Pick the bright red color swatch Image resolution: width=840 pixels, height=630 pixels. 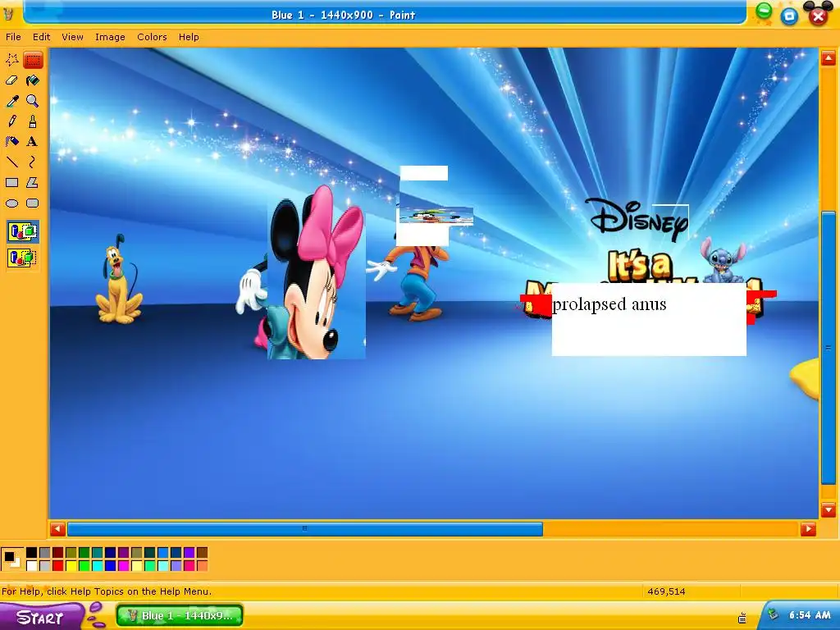pos(58,566)
